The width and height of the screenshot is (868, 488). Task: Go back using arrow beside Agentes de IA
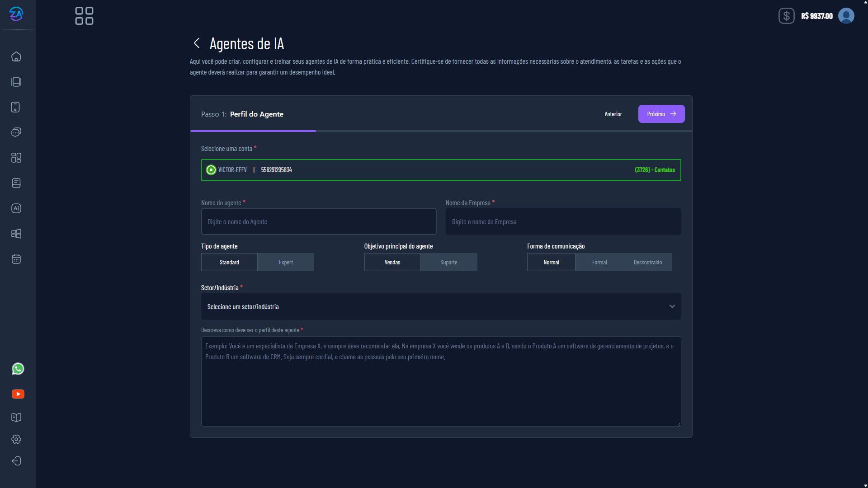click(x=197, y=43)
